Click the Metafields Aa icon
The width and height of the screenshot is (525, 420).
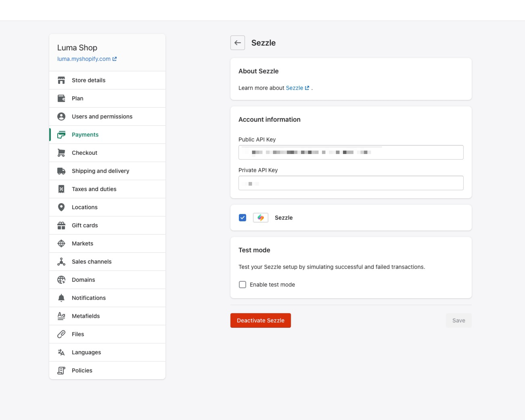pyautogui.click(x=61, y=316)
